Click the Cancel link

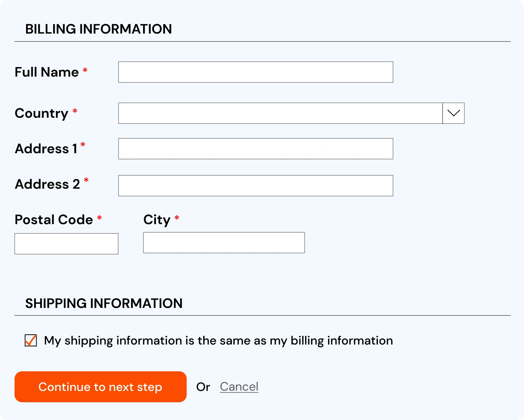point(239,387)
